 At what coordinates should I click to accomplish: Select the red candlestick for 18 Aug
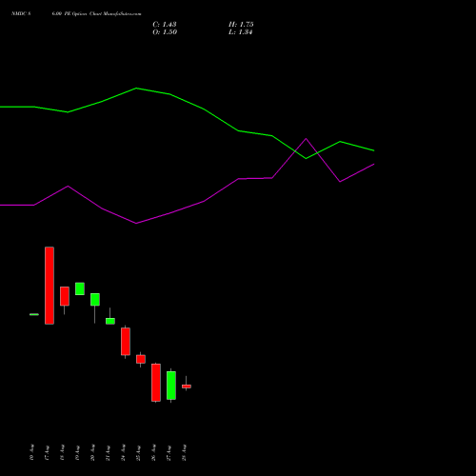[65, 296]
